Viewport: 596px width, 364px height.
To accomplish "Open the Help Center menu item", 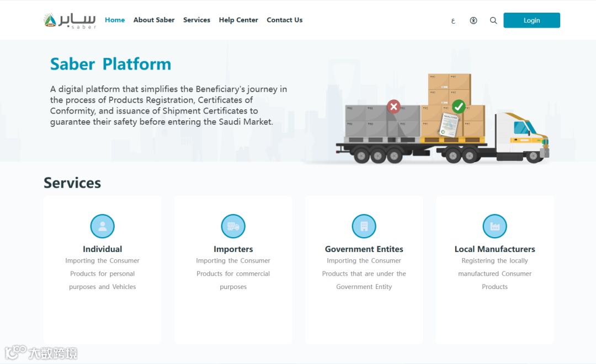I will pyautogui.click(x=238, y=20).
